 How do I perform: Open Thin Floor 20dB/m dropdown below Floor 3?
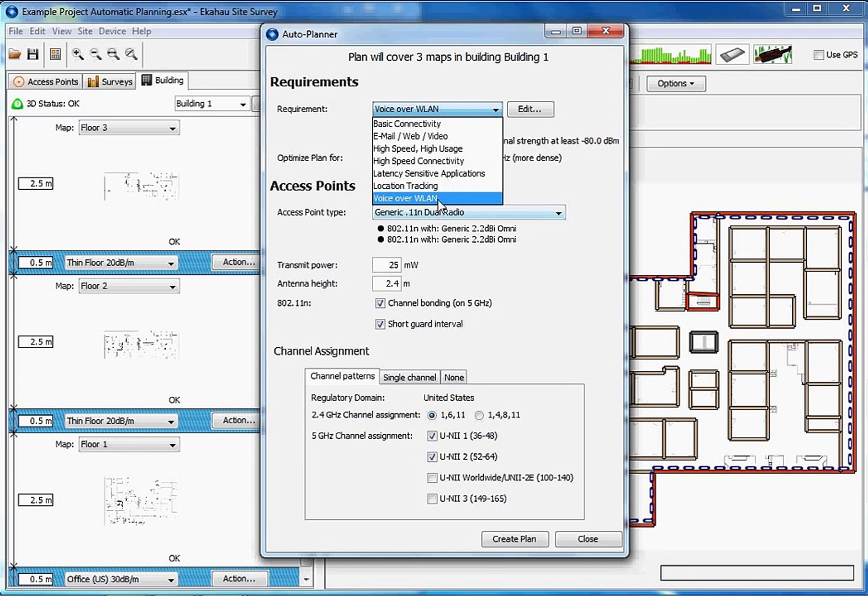click(121, 263)
